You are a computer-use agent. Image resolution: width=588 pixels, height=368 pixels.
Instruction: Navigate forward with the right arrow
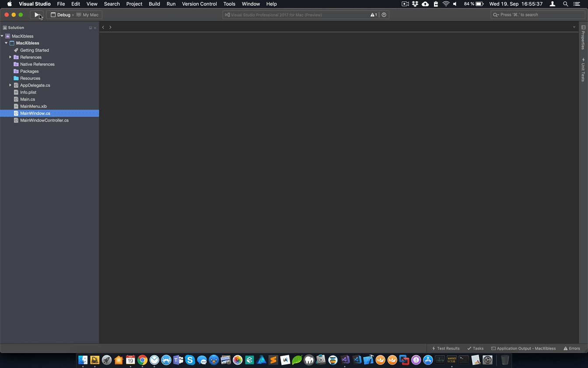[110, 27]
